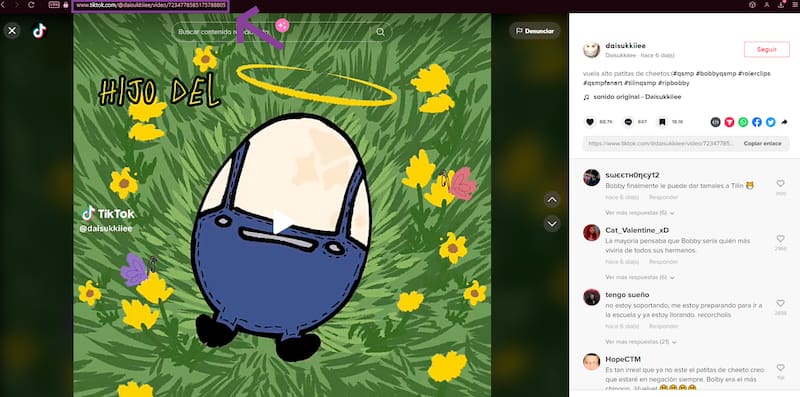Screen dimensions: 800x397
Task: Go to previous video with up chevron
Action: [x=552, y=200]
